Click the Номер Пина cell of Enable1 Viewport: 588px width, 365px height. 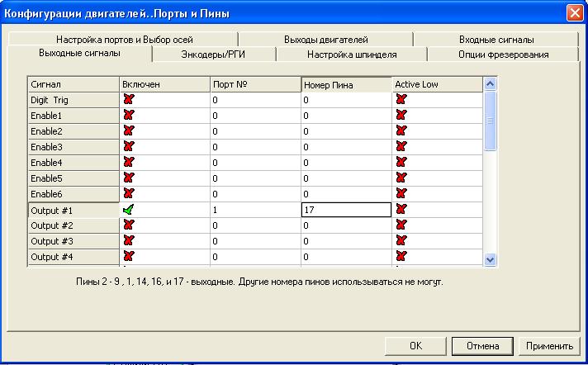pyautogui.click(x=347, y=116)
